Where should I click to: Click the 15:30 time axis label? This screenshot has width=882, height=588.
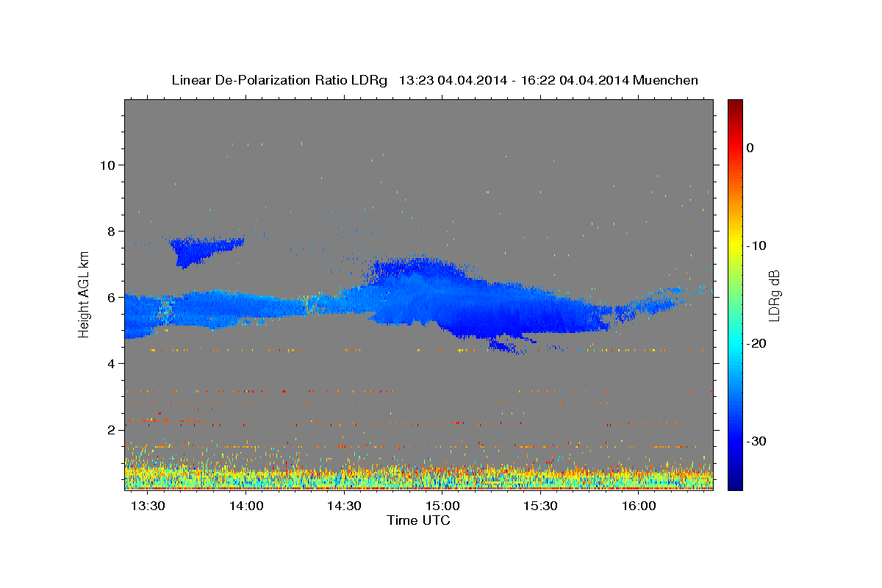(541, 506)
